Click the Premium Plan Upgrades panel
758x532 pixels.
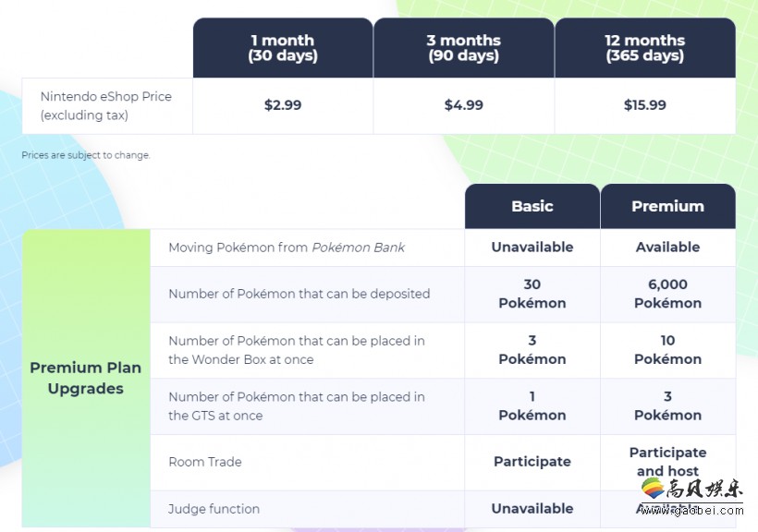[x=86, y=378]
